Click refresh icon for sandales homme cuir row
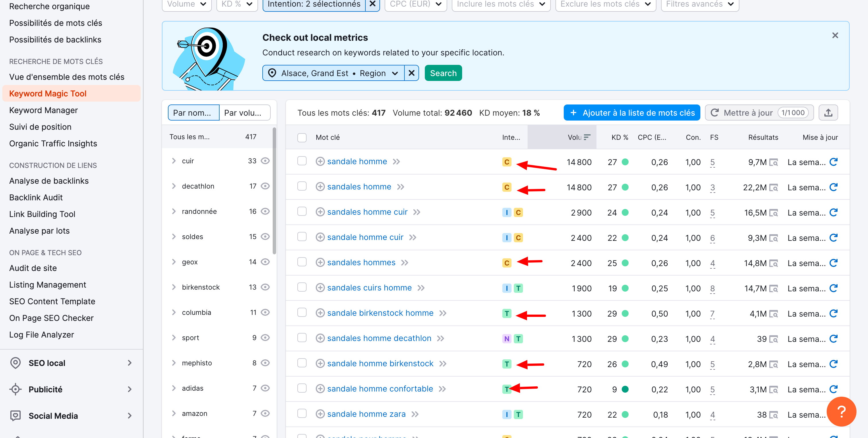 (x=833, y=212)
